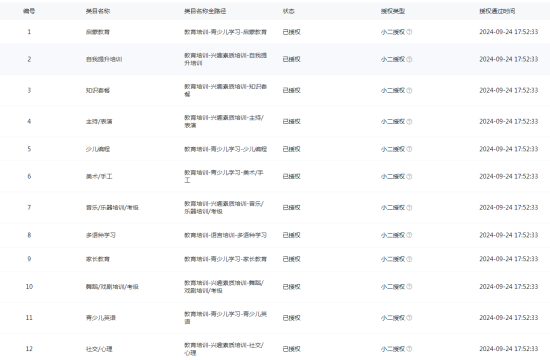
Task: Show the authorization type tooltip icon in row 8
Action: pos(409,235)
